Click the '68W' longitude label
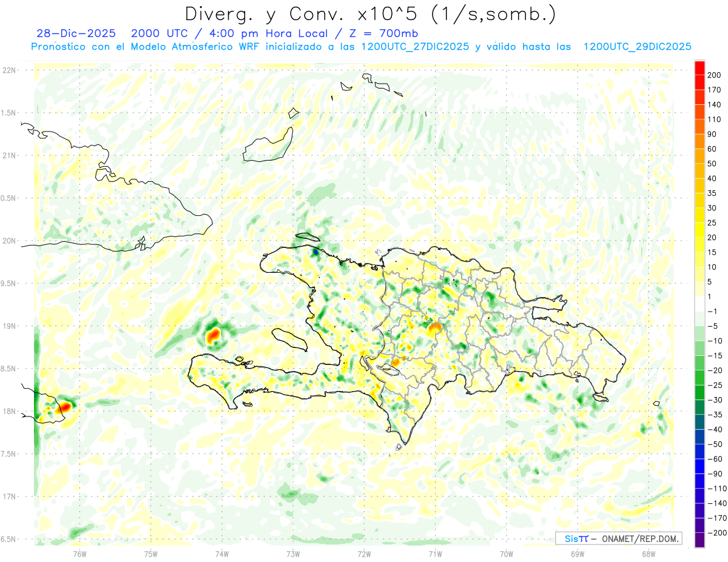Image resolution: width=728 pixels, height=562 pixels. coord(649,553)
